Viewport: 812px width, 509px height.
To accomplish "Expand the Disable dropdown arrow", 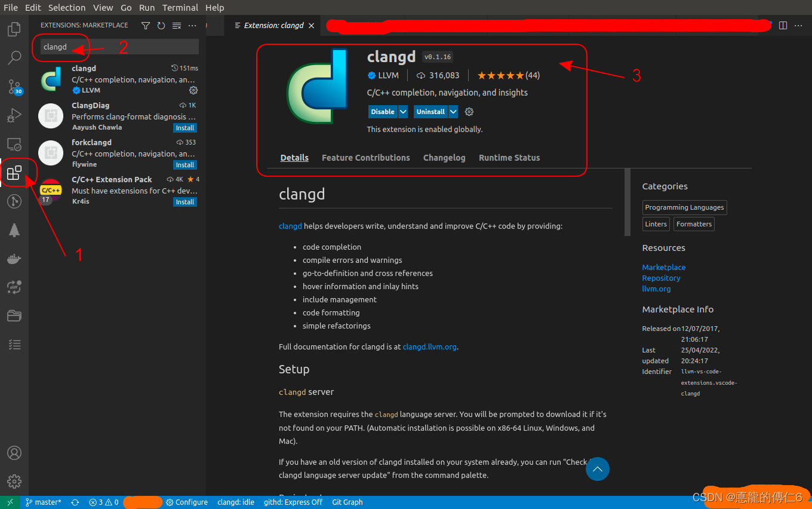I will (404, 112).
